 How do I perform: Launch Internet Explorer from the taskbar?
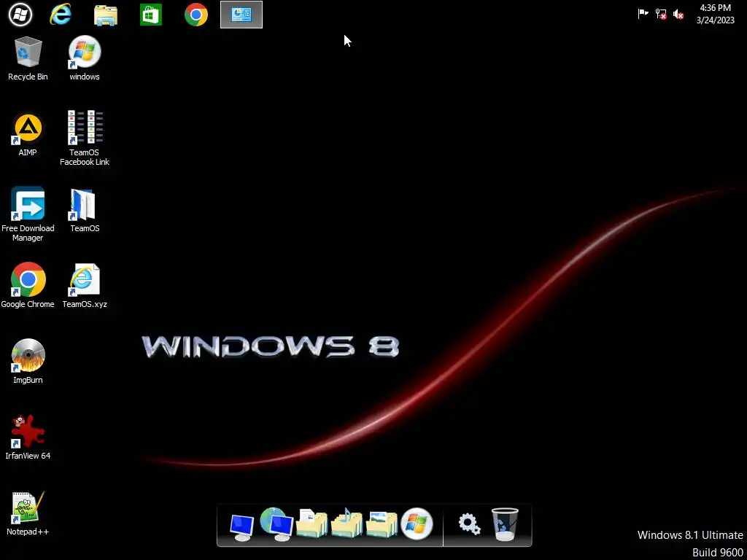tap(61, 15)
